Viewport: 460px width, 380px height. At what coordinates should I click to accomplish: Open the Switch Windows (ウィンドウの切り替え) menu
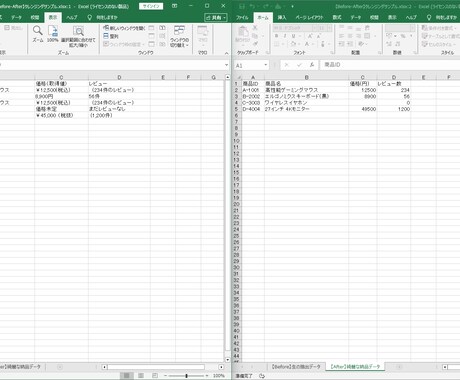point(179,36)
